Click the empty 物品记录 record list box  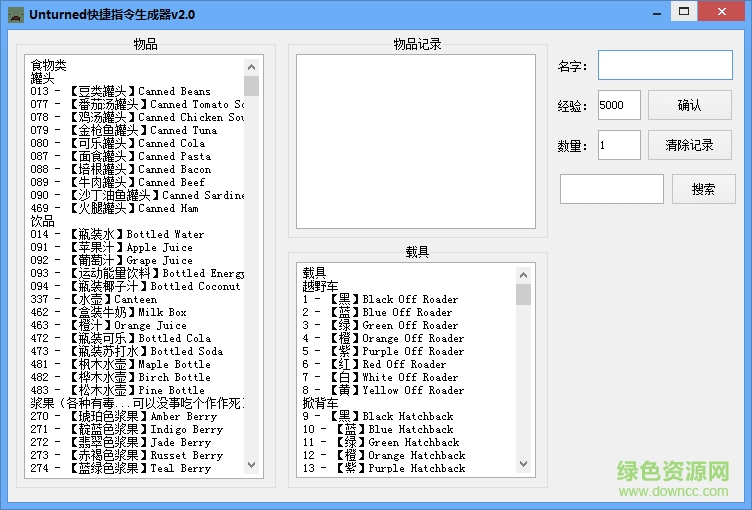point(416,142)
